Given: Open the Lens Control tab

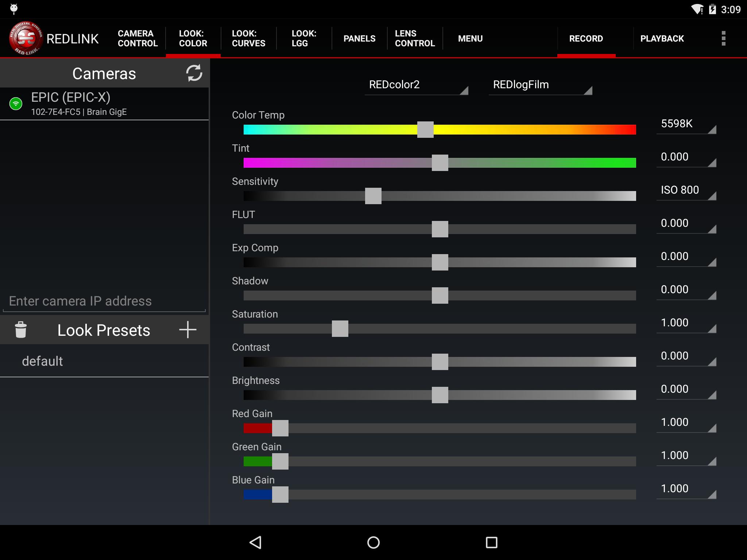Looking at the screenshot, I should coord(415,38).
